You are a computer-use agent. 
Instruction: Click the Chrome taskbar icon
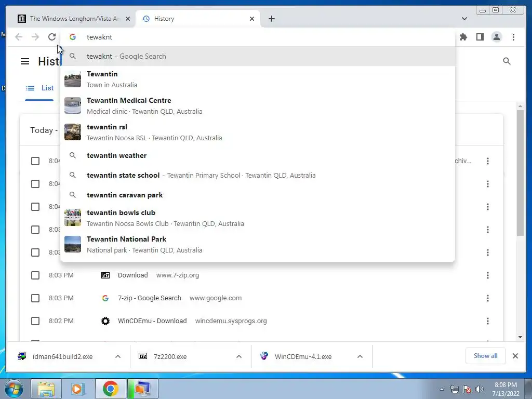(110, 389)
